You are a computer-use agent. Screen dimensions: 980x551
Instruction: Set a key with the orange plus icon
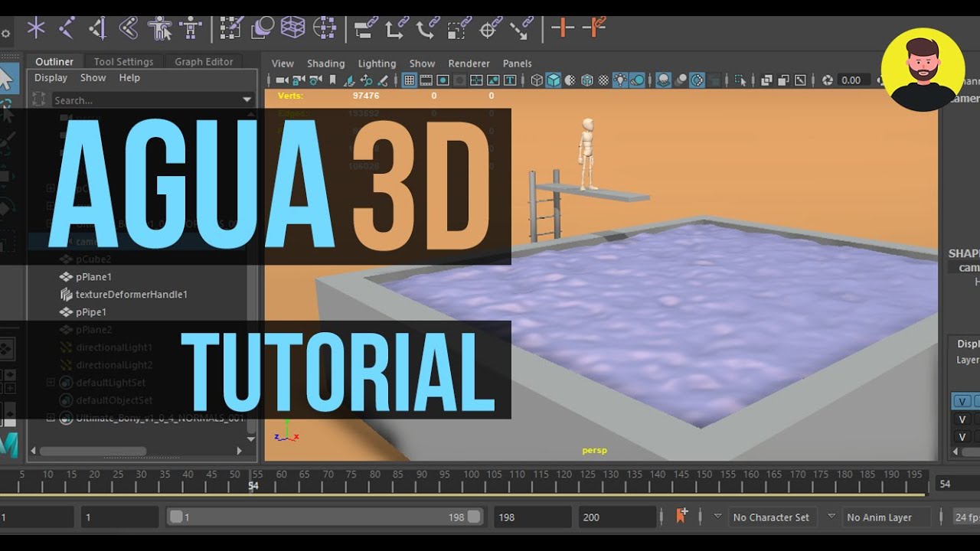(563, 28)
